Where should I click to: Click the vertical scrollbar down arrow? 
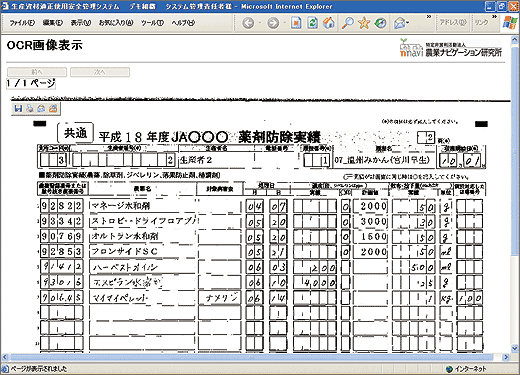click(x=514, y=349)
